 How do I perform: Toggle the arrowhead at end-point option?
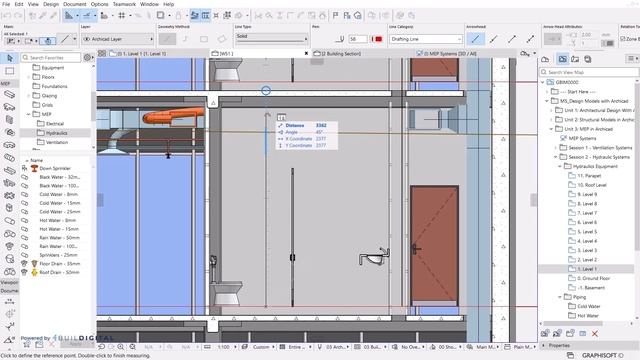[x=512, y=39]
